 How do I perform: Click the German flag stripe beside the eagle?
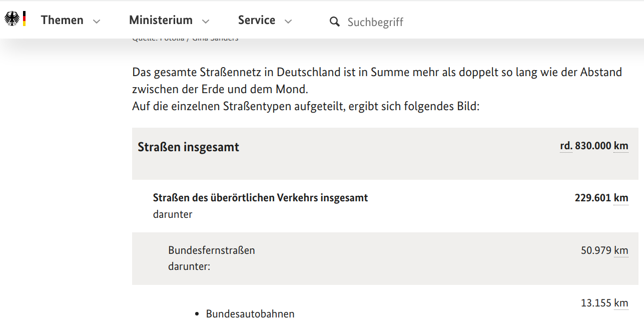pos(24,19)
